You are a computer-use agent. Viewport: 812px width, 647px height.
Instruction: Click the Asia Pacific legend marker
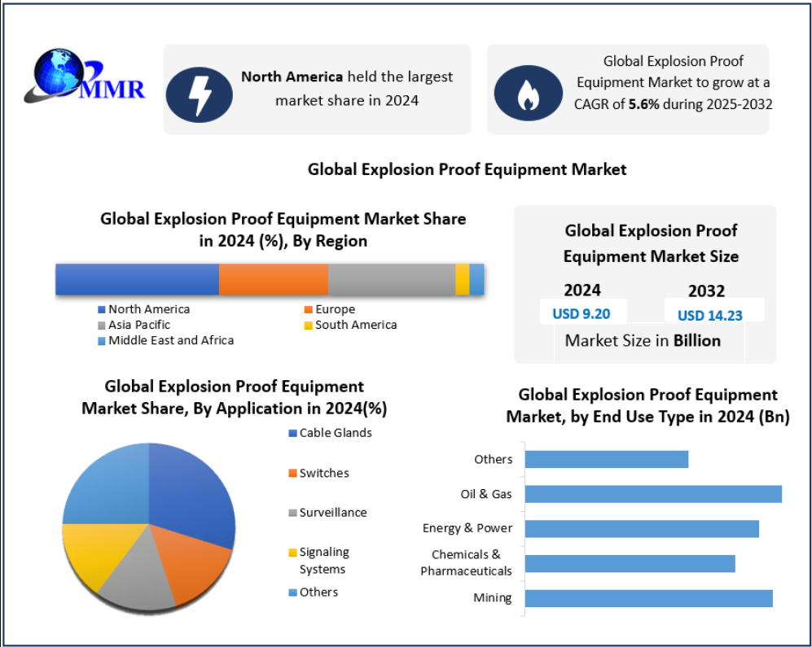pyautogui.click(x=102, y=325)
